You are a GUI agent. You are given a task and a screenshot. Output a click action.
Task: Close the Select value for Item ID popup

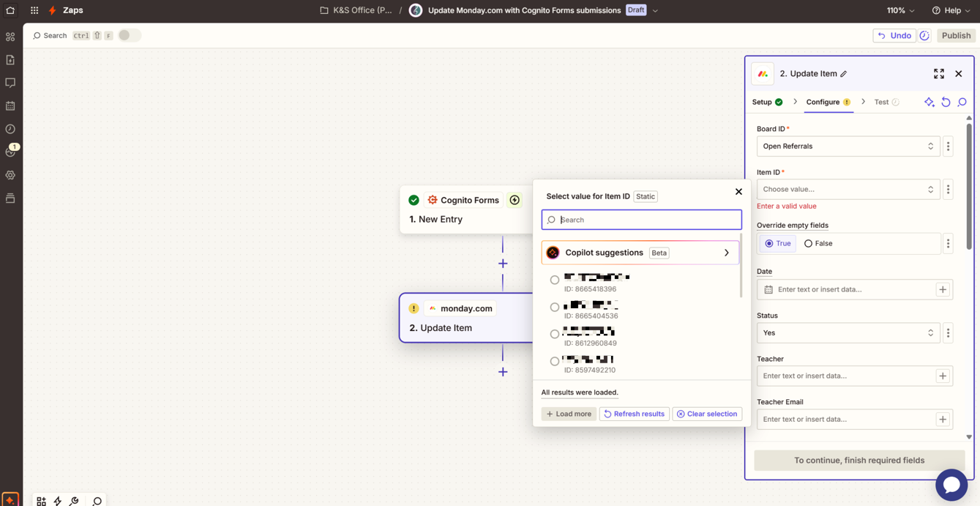[738, 192]
